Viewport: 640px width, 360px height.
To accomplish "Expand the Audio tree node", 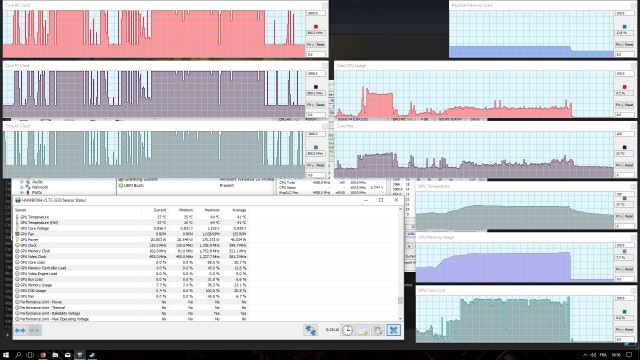I will point(22,182).
